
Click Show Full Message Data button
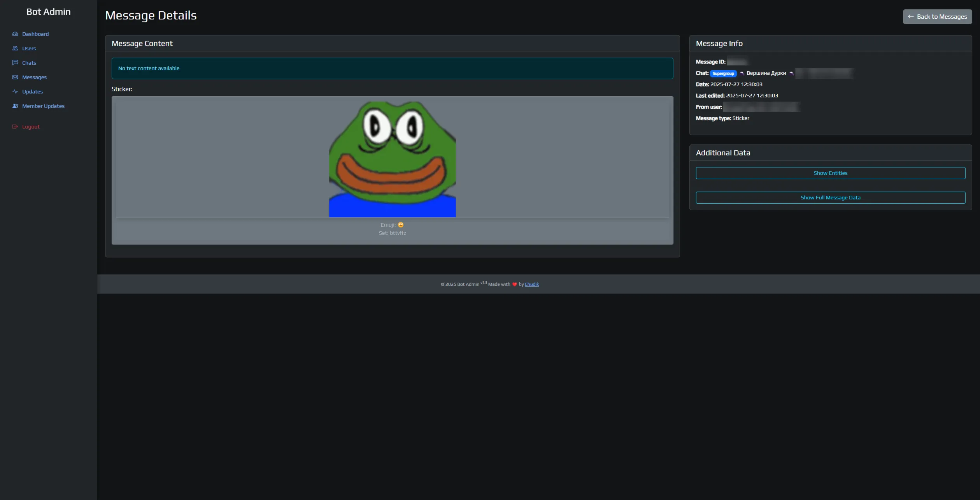pyautogui.click(x=830, y=197)
